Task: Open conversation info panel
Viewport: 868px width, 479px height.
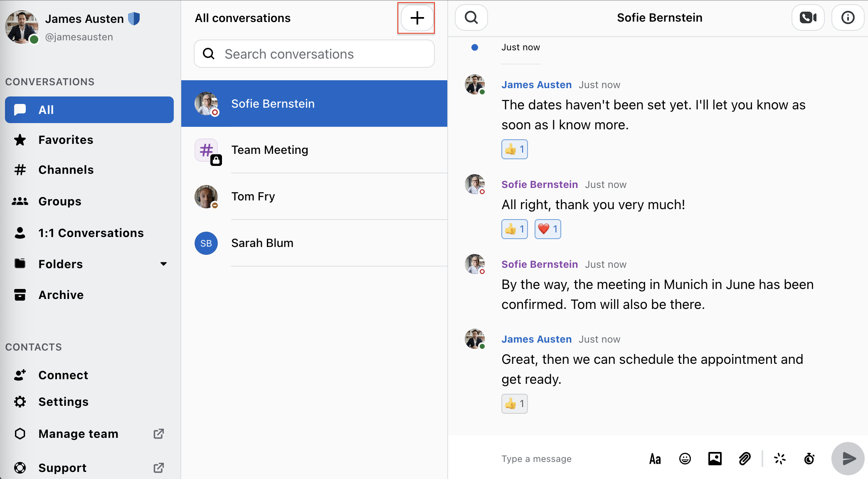Action: point(848,17)
